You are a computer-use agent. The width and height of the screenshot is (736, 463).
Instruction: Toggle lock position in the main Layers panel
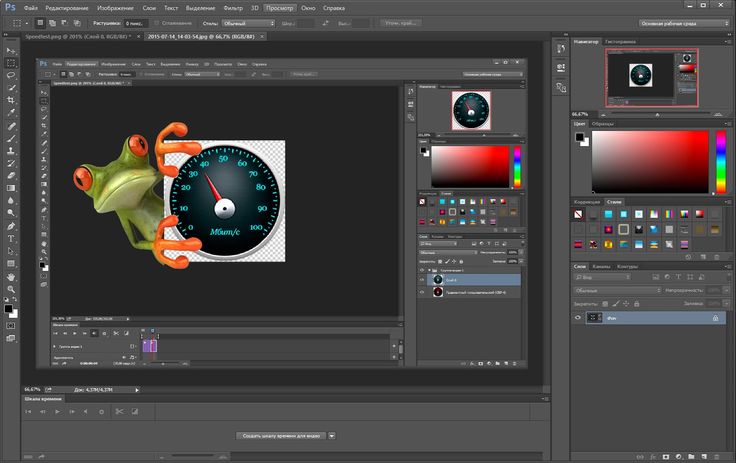626,304
